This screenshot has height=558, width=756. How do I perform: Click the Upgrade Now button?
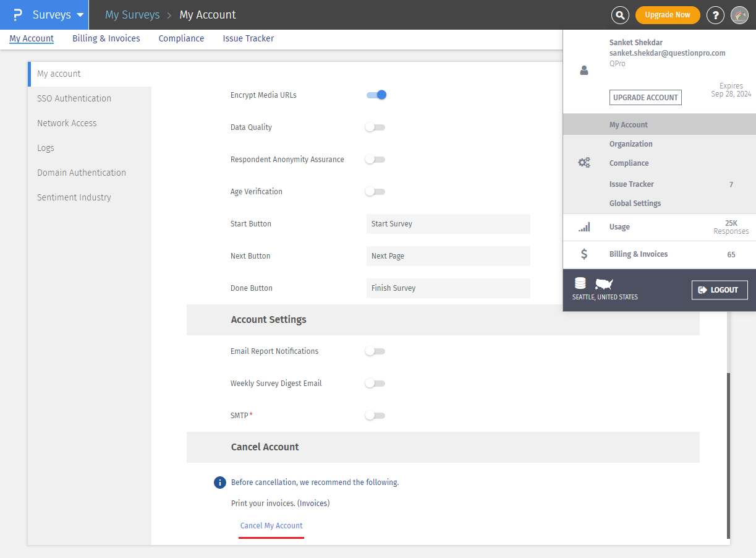pyautogui.click(x=668, y=14)
